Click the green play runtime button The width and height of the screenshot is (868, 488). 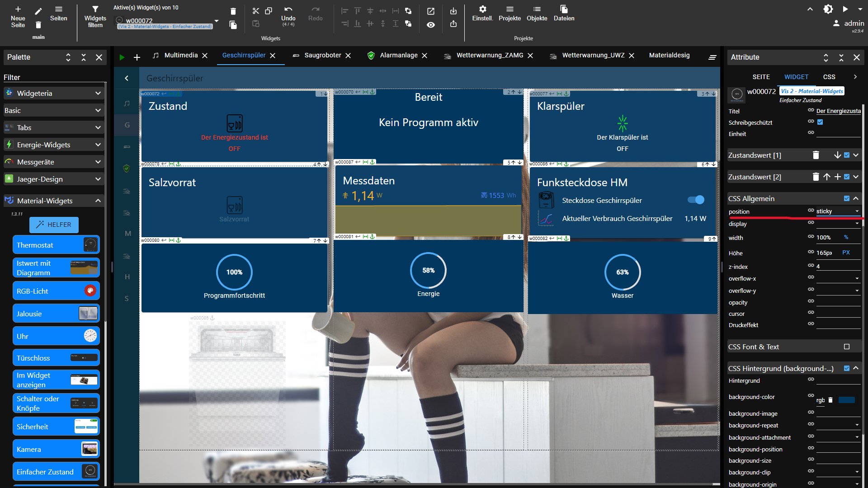122,57
